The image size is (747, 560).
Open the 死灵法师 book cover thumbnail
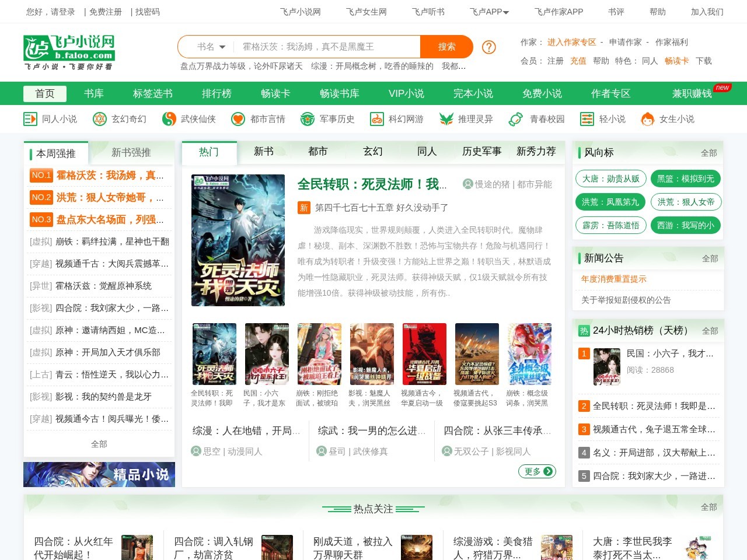[214, 353]
